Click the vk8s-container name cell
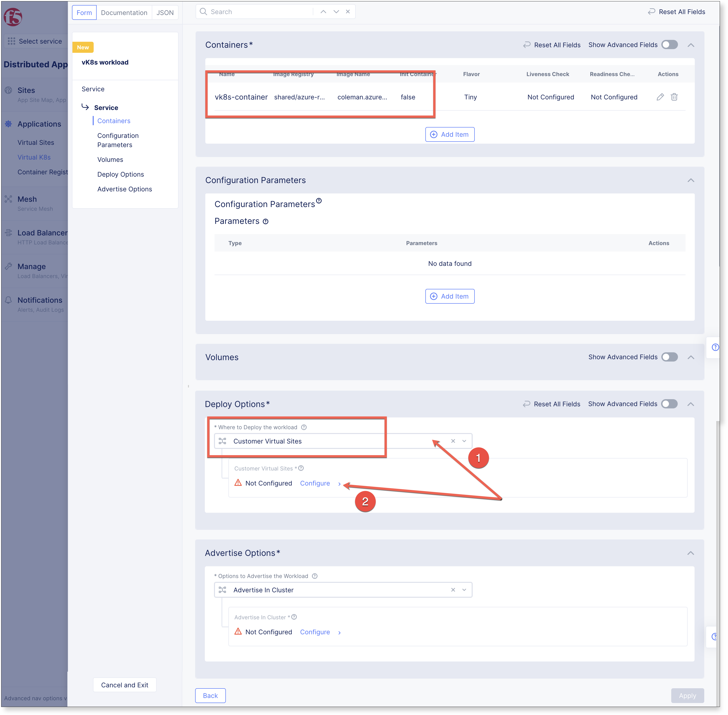This screenshot has width=728, height=715. (241, 97)
